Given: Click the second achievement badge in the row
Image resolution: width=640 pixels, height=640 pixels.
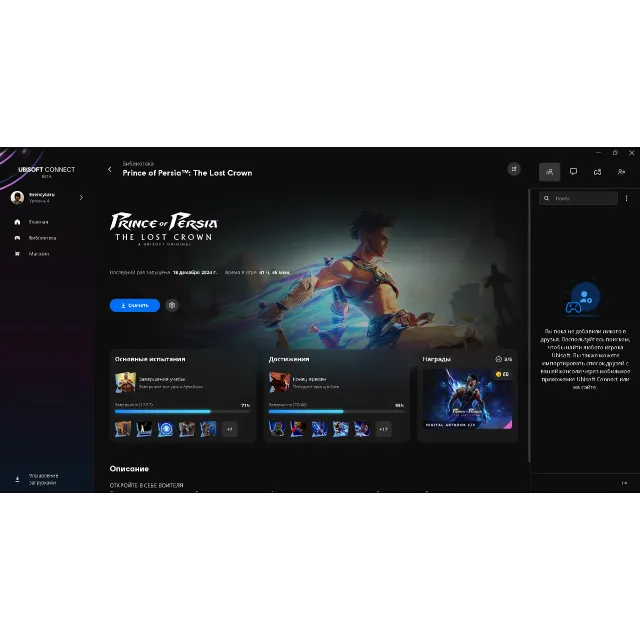Looking at the screenshot, I should coord(298,429).
